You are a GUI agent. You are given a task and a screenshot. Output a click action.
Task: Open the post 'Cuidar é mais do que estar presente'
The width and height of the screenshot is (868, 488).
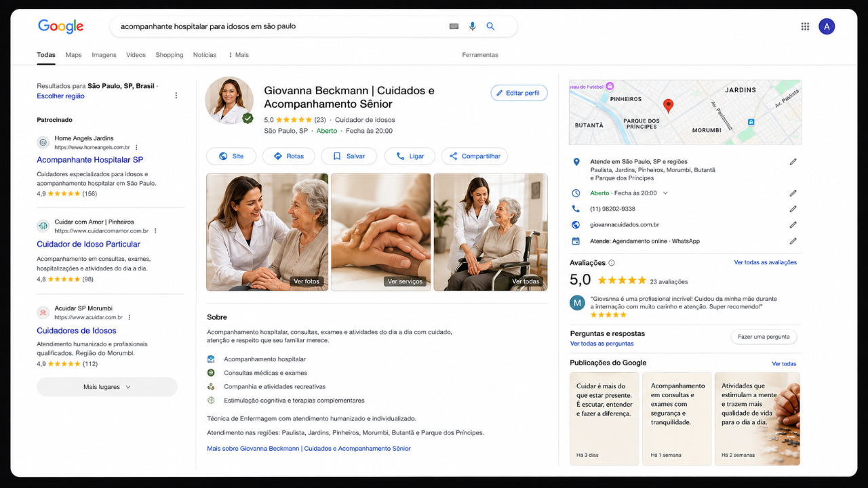(x=604, y=419)
